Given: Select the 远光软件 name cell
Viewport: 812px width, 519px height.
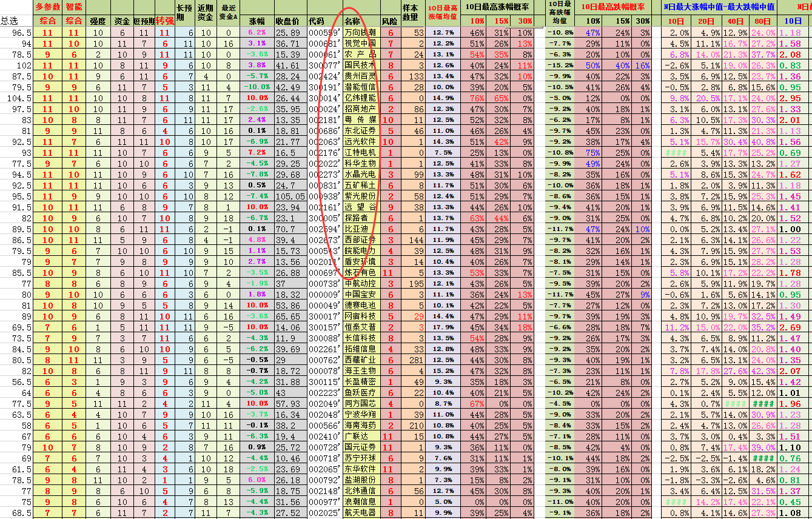Looking at the screenshot, I should tap(361, 141).
